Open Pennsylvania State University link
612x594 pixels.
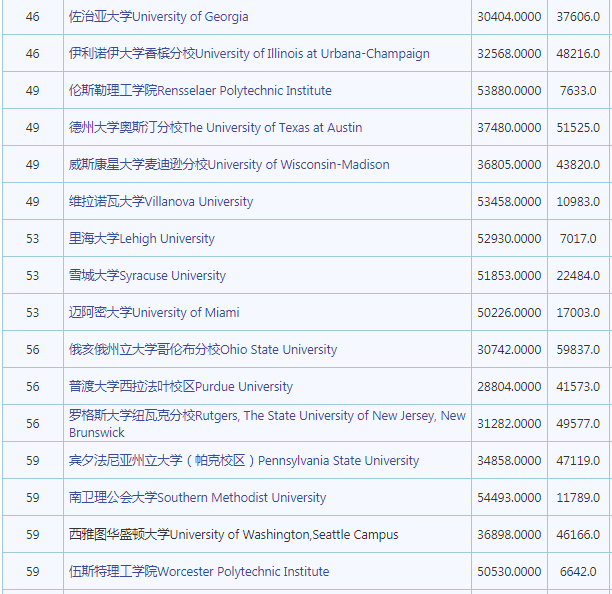[244, 461]
